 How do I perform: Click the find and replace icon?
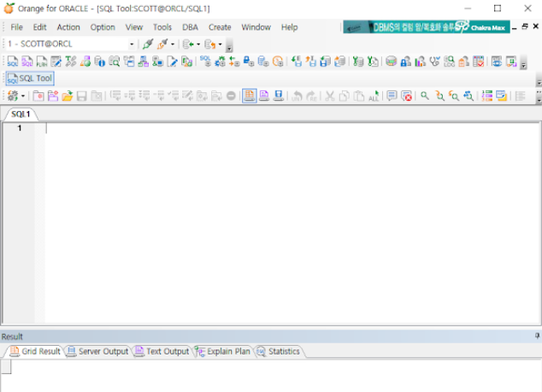pyautogui.click(x=468, y=96)
